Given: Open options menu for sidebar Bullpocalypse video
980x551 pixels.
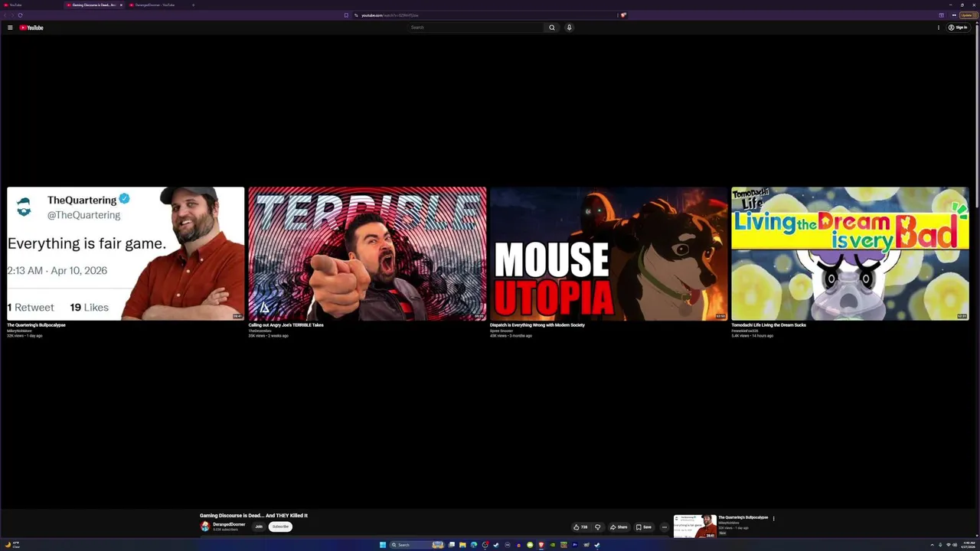Looking at the screenshot, I should tap(773, 518).
